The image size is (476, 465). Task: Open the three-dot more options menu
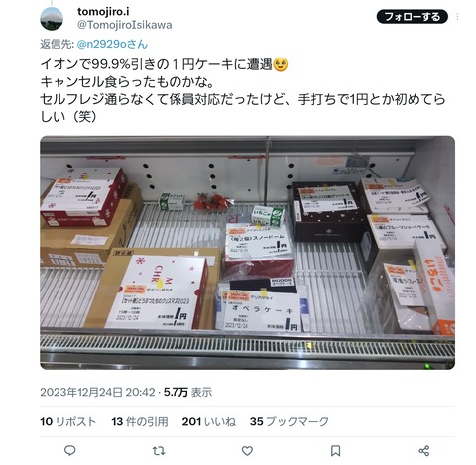tap(458, 17)
